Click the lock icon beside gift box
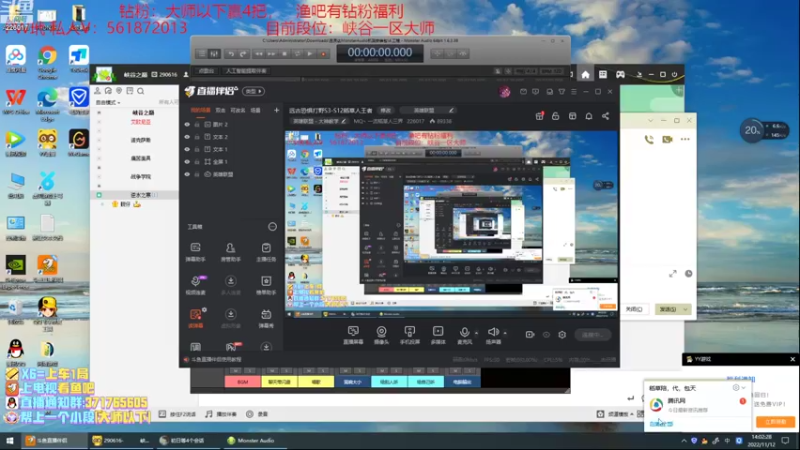800x450 pixels. (x=556, y=116)
